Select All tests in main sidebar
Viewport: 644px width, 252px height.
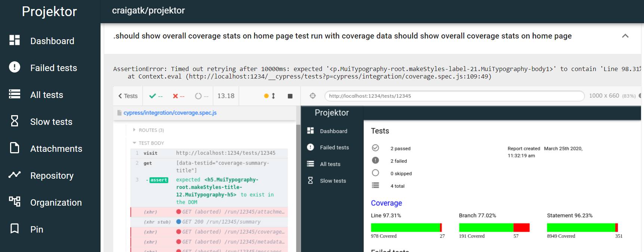47,95
